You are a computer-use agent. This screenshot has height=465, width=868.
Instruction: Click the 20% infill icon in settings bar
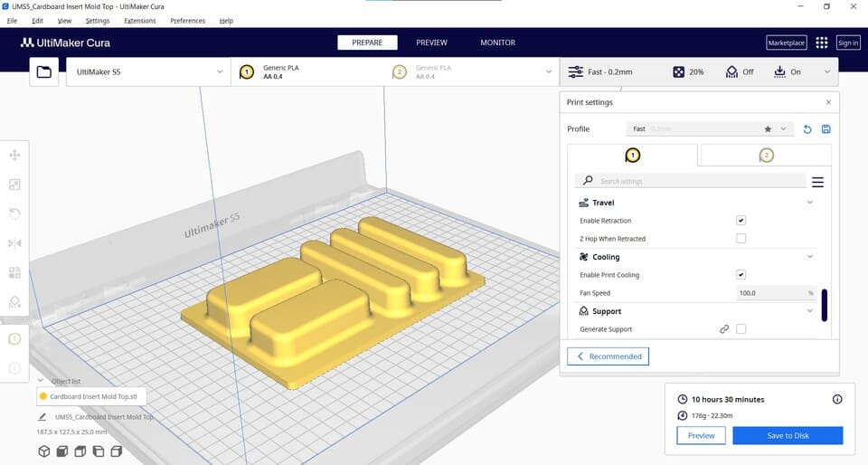click(679, 72)
